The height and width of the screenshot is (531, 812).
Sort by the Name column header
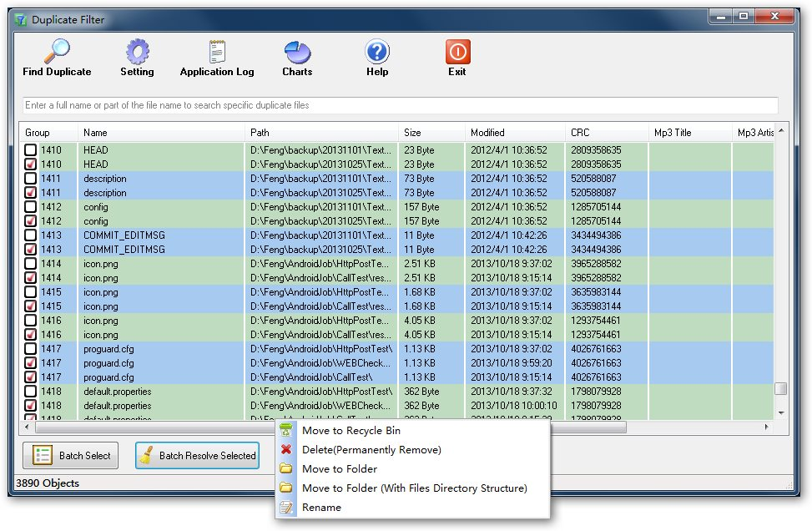point(161,132)
